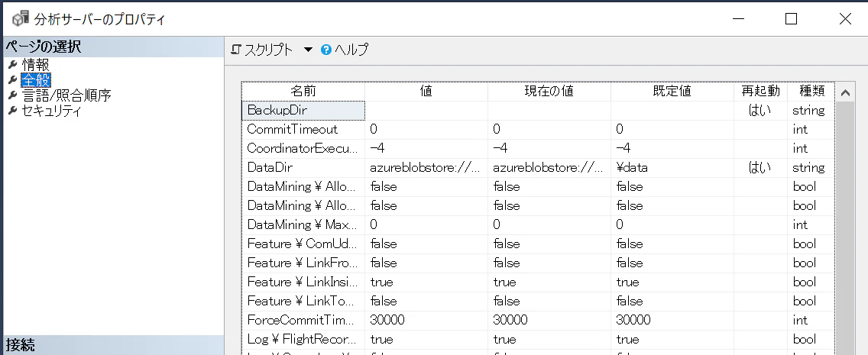Click はい in the DataDir restart column

[x=759, y=167]
